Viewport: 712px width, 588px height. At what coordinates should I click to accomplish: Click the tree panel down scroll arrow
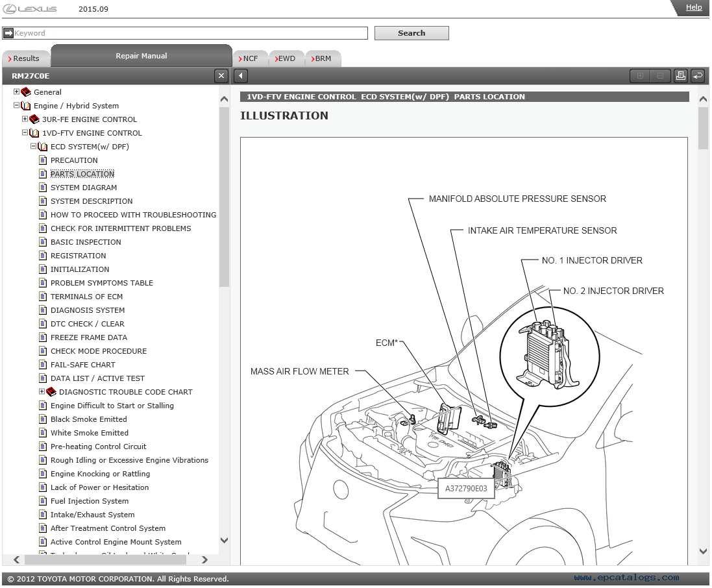pos(224,541)
